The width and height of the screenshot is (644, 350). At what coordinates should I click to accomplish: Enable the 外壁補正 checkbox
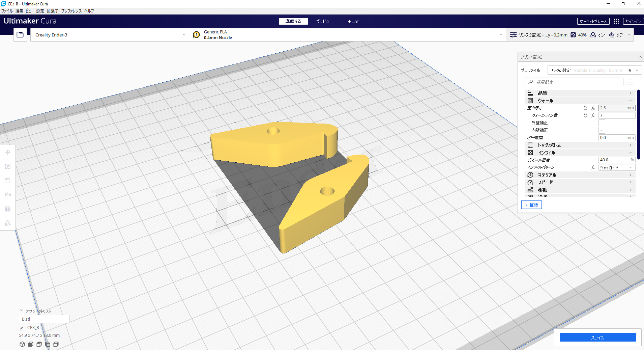pyautogui.click(x=602, y=123)
